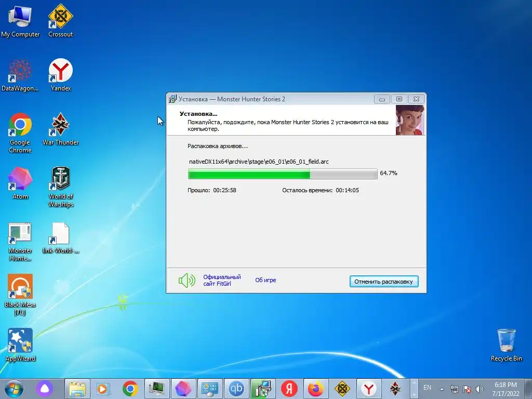Select the Yandex desktop shortcut

(60, 75)
